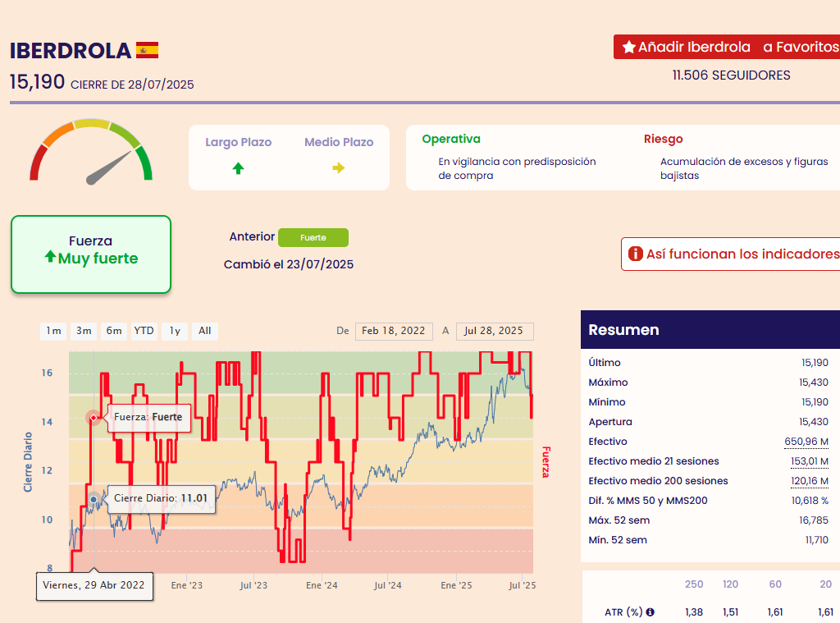The width and height of the screenshot is (840, 623).
Task: Click the Efectivo value 650,96 M
Action: click(806, 442)
